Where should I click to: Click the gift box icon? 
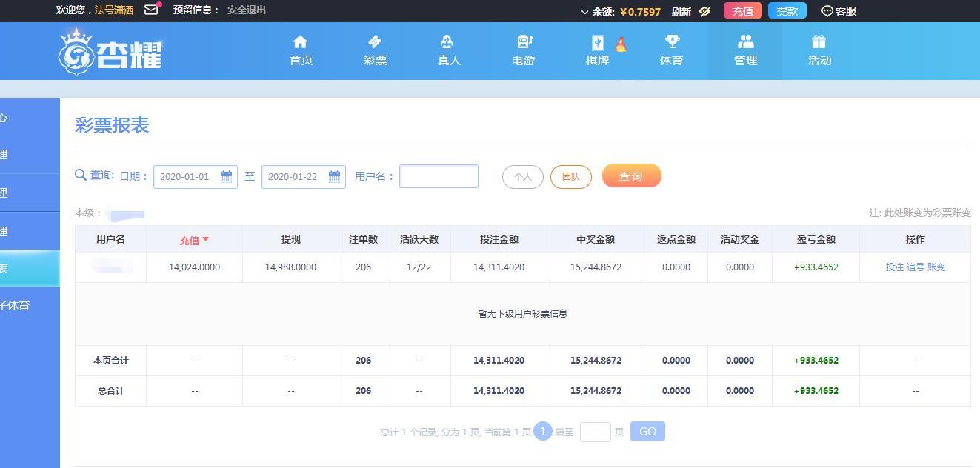[x=819, y=41]
